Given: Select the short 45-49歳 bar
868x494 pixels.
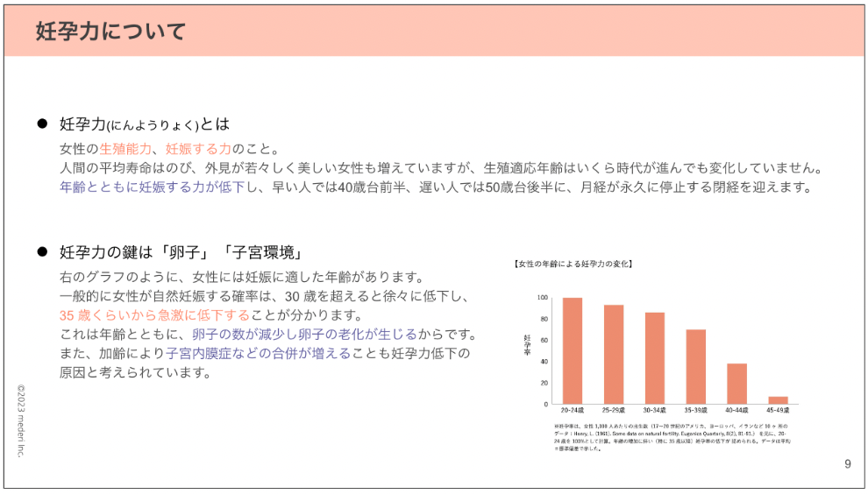Looking at the screenshot, I should [x=779, y=399].
